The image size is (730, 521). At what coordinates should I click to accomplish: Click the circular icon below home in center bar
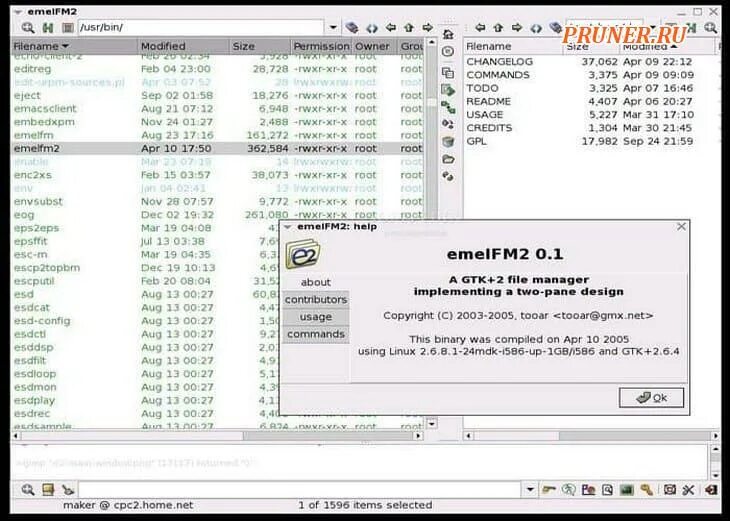(x=448, y=52)
